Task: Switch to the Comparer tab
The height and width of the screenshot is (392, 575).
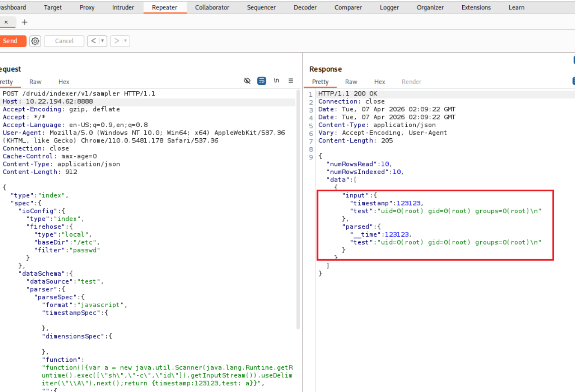Action: pyautogui.click(x=348, y=7)
